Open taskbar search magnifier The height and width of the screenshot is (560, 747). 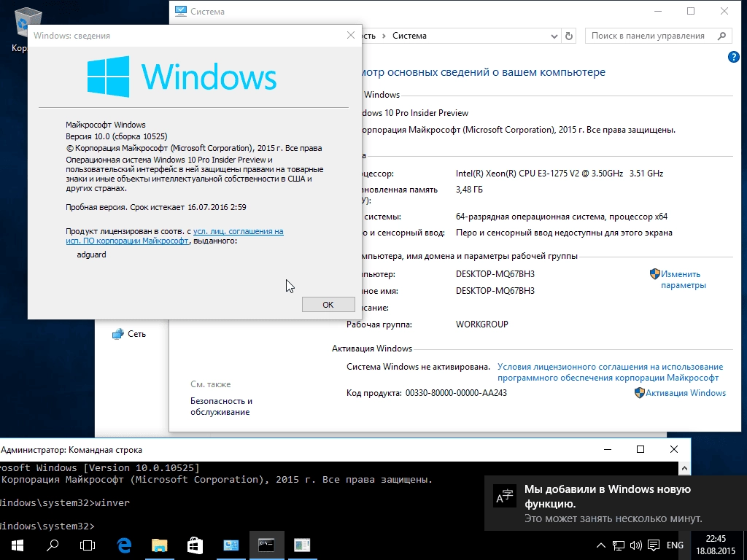(x=53, y=545)
